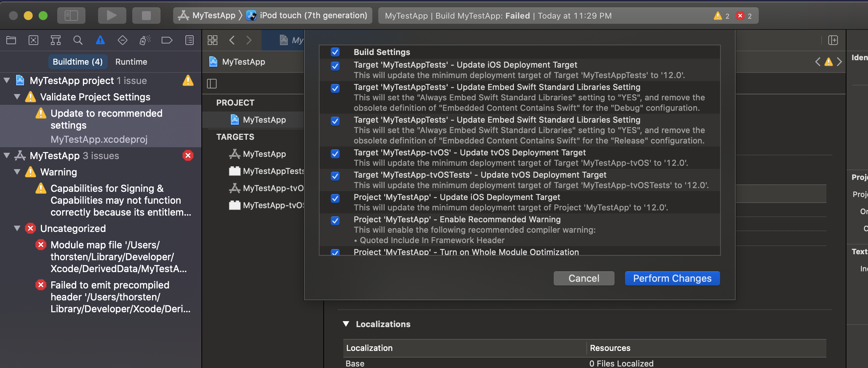This screenshot has width=868, height=368.
Task: Open the Project navigator
Action: [11, 40]
